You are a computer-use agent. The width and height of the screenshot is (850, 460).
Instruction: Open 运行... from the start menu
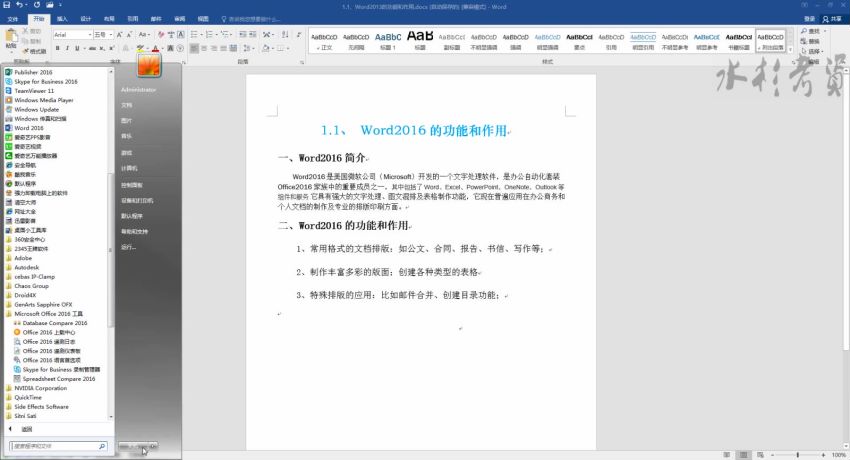point(128,247)
